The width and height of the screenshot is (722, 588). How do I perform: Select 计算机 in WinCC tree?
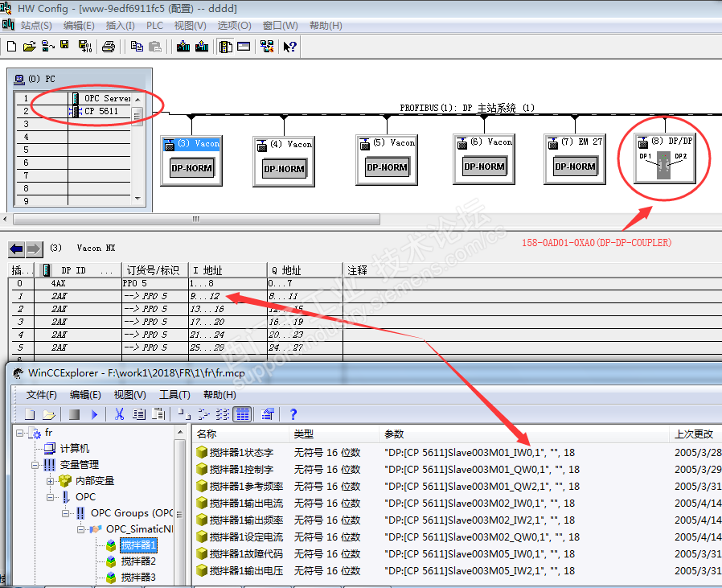pos(75,448)
